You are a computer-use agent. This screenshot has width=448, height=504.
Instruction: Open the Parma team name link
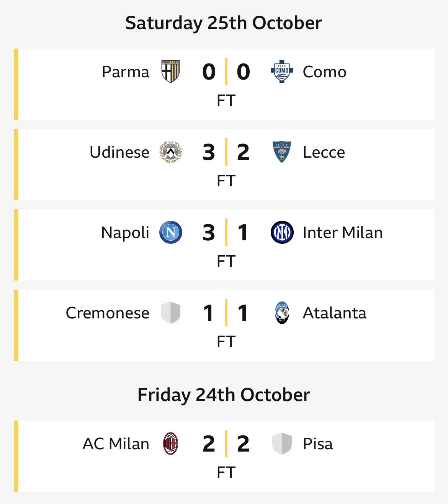[x=126, y=72]
